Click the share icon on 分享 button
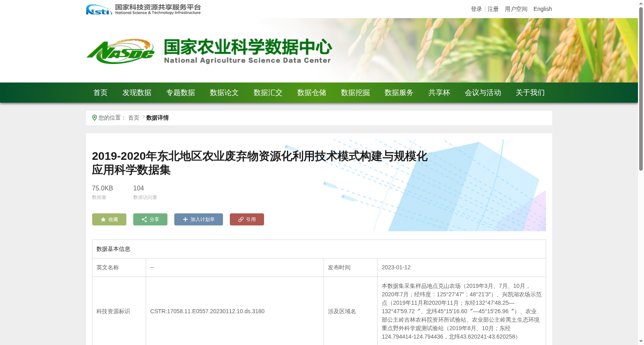The width and height of the screenshot is (644, 345). click(144, 219)
